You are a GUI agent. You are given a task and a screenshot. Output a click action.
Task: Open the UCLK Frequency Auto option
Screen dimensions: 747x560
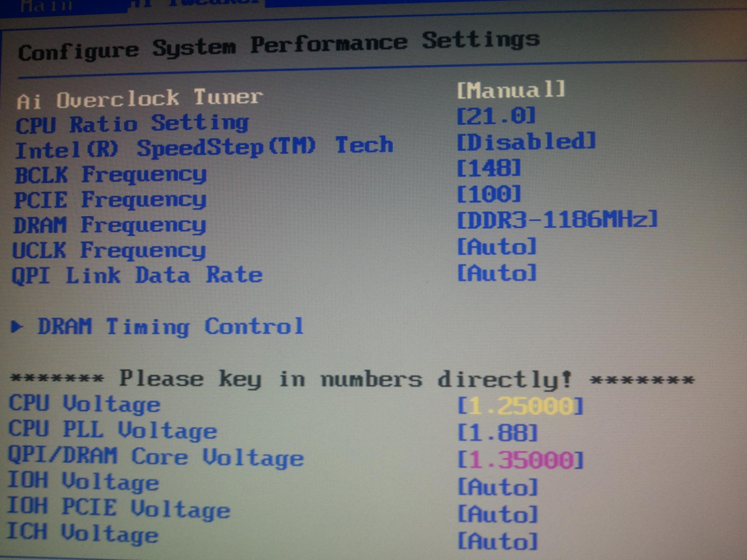pos(497,247)
